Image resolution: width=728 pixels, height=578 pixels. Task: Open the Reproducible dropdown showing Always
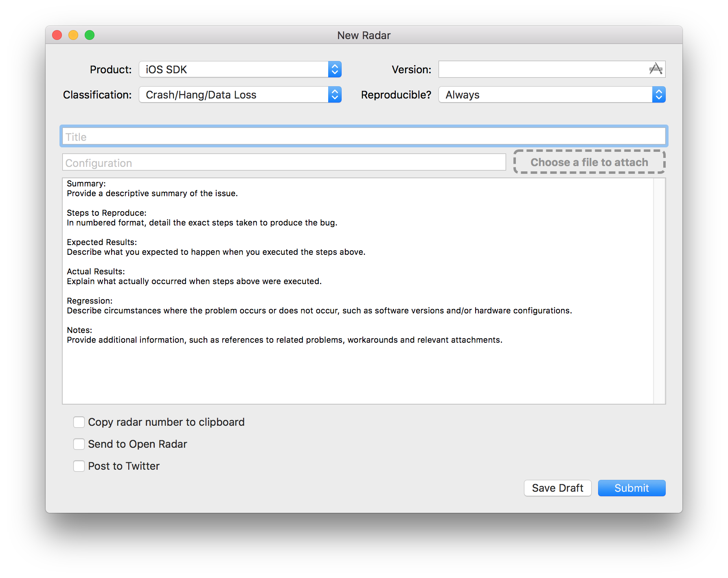pyautogui.click(x=552, y=94)
